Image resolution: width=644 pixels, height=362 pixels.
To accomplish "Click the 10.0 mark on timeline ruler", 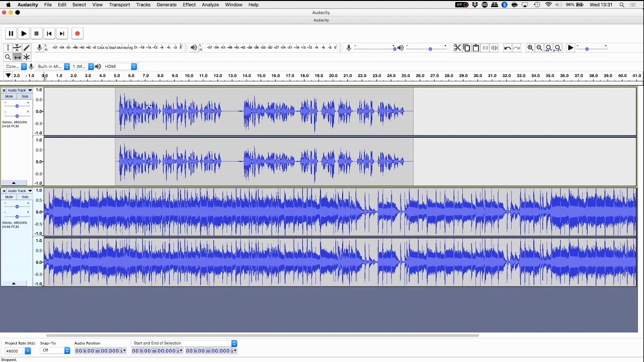I will [x=189, y=75].
